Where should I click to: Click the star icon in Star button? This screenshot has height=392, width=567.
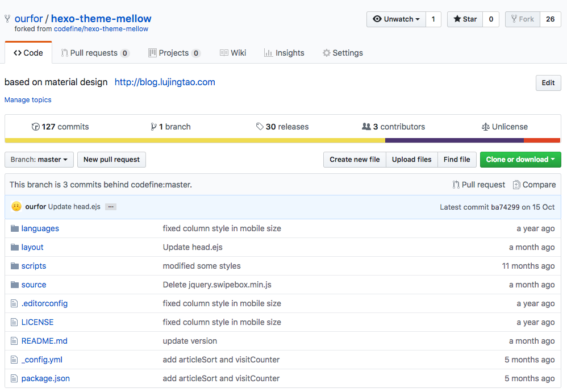pos(457,19)
